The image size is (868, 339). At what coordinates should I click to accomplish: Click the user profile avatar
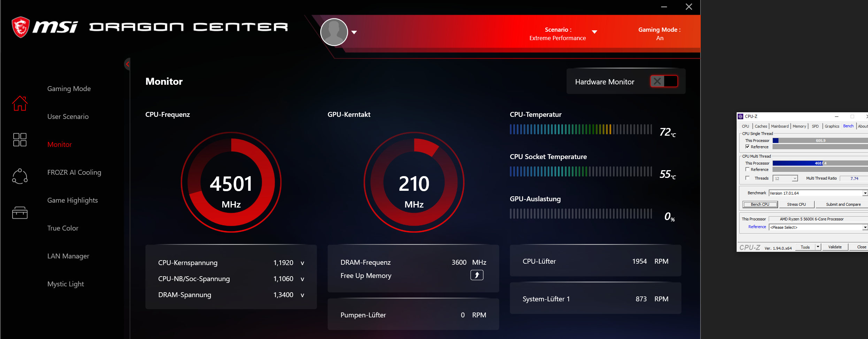tap(334, 32)
